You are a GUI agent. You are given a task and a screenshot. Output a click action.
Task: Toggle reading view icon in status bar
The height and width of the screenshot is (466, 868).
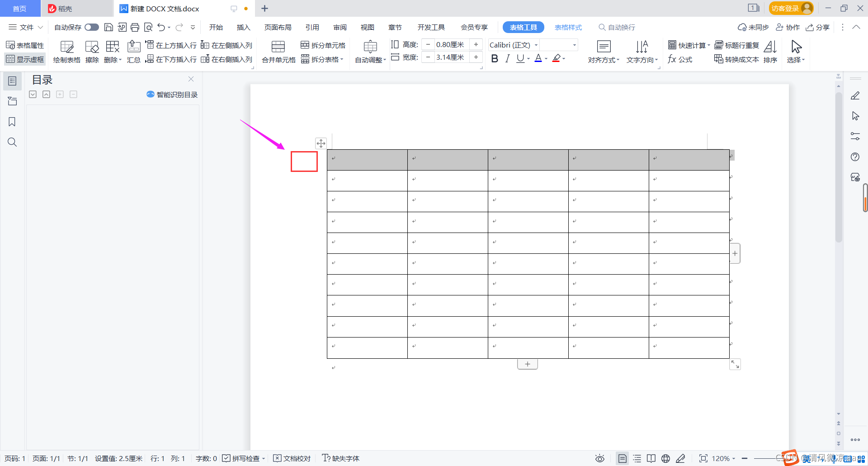(651, 458)
